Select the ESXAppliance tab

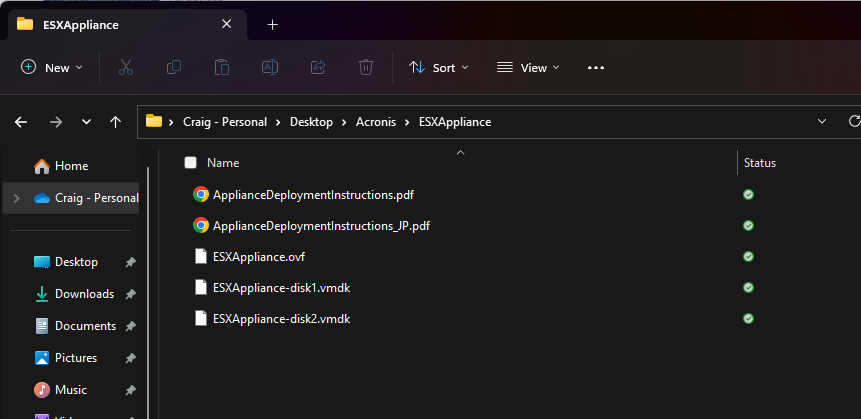pyautogui.click(x=126, y=25)
